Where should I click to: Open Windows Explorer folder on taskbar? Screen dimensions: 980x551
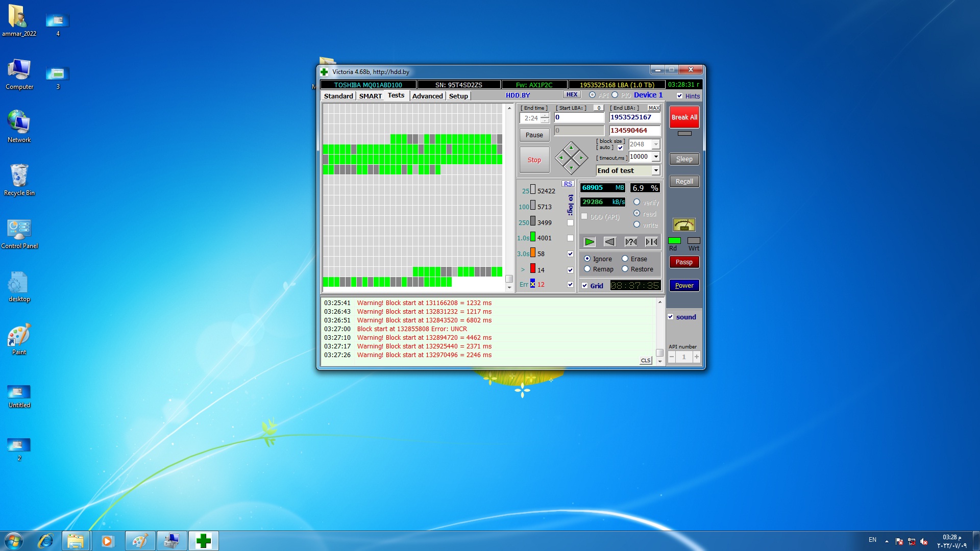click(x=76, y=541)
